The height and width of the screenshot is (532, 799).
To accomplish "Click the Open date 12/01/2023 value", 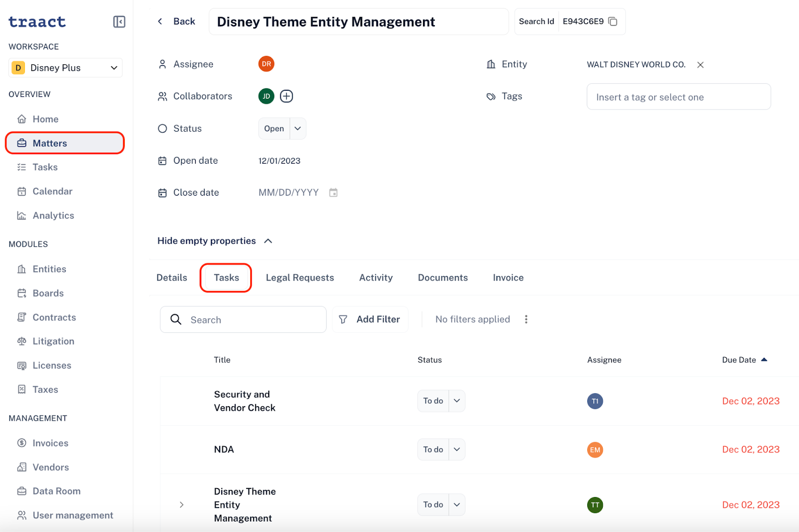I will (280, 161).
